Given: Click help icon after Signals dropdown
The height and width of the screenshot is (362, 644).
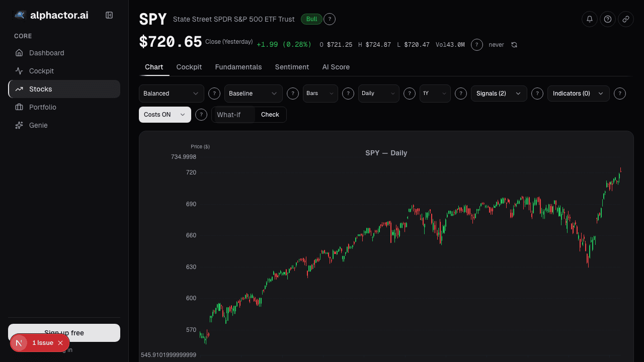Looking at the screenshot, I should [x=537, y=94].
